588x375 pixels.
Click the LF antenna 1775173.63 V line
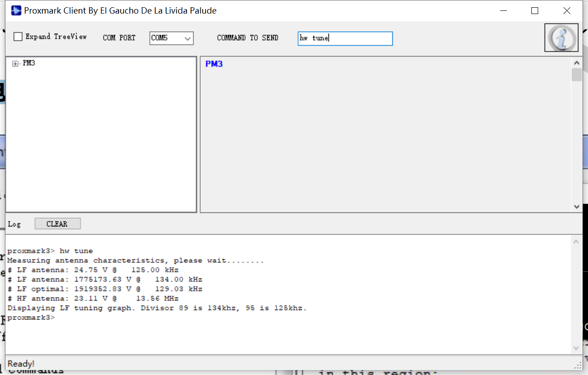coord(105,279)
